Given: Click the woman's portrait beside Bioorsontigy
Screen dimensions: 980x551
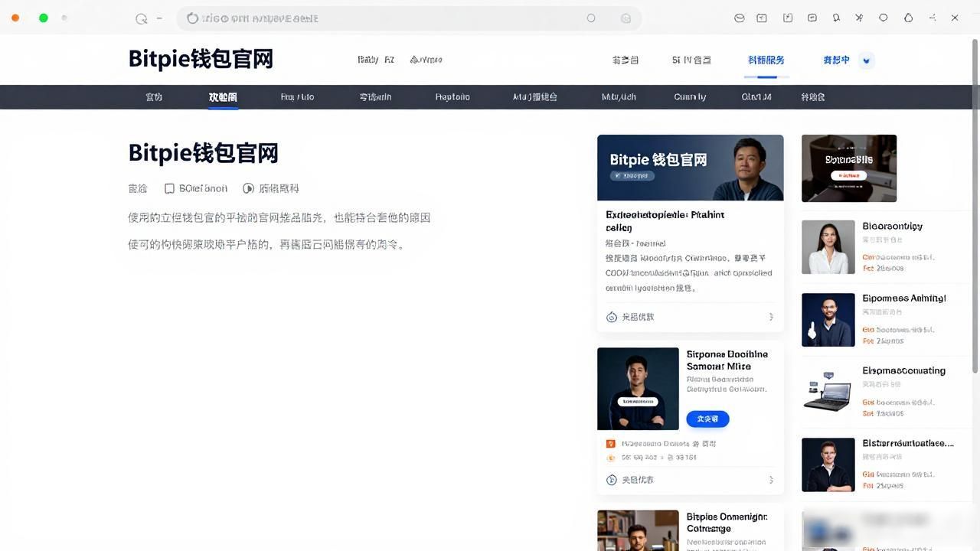Looking at the screenshot, I should click(828, 247).
